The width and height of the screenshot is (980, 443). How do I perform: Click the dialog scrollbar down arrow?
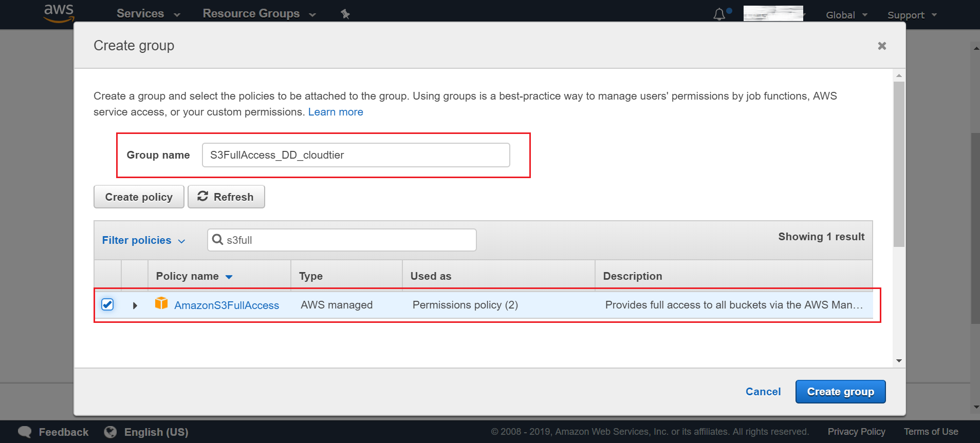pyautogui.click(x=899, y=361)
